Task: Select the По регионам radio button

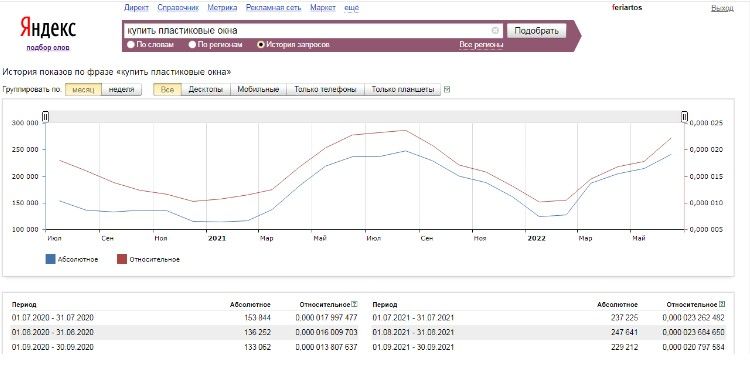Action: tap(192, 44)
